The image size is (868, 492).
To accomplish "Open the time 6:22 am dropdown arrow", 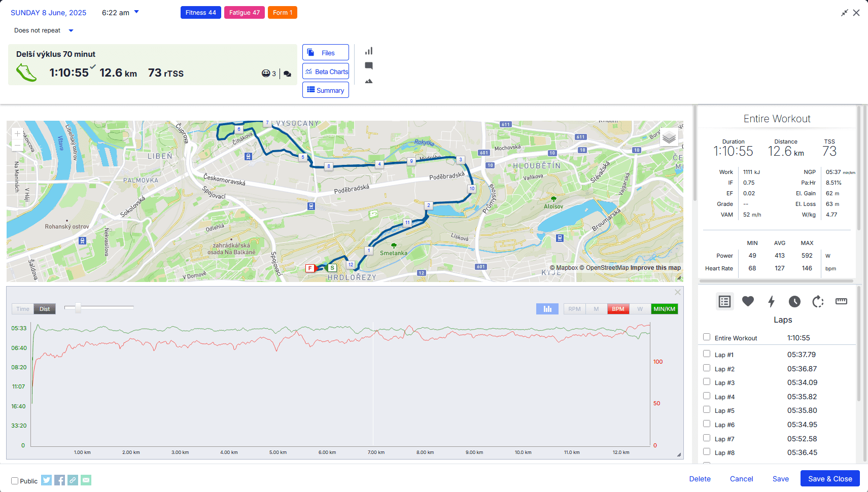I will [136, 12].
